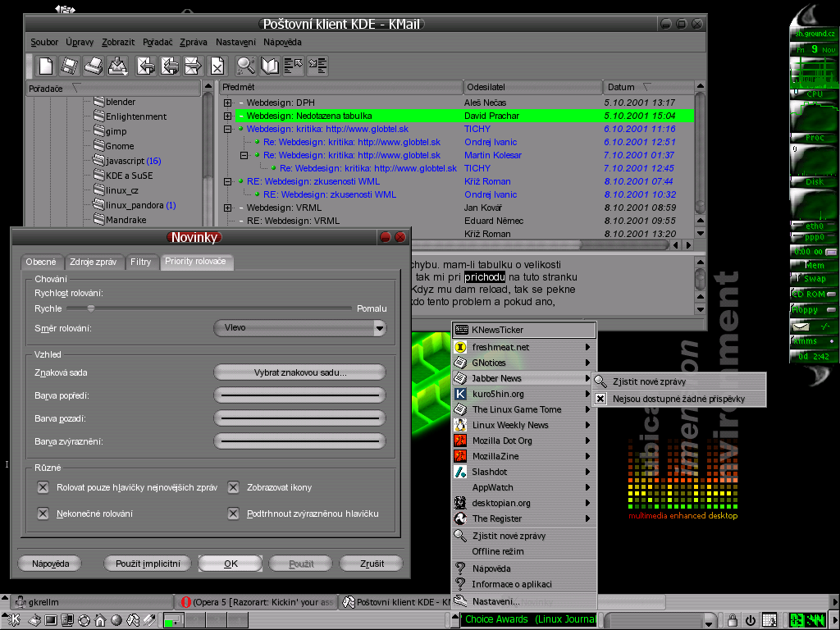Image resolution: width=840 pixels, height=630 pixels.
Task: Open The Register submenu
Action: [524, 518]
